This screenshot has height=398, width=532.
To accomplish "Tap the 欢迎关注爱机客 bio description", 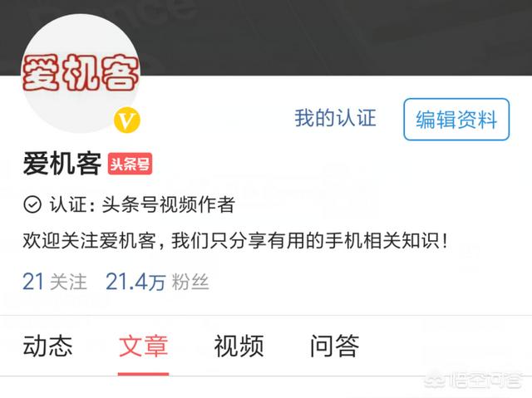I will tap(235, 241).
